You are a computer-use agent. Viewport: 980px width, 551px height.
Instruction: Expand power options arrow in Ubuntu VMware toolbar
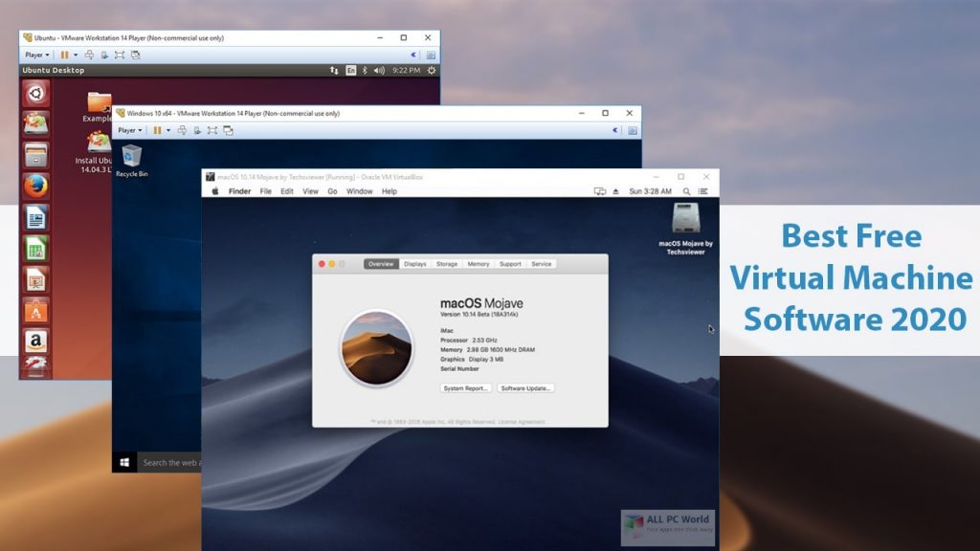pos(76,55)
